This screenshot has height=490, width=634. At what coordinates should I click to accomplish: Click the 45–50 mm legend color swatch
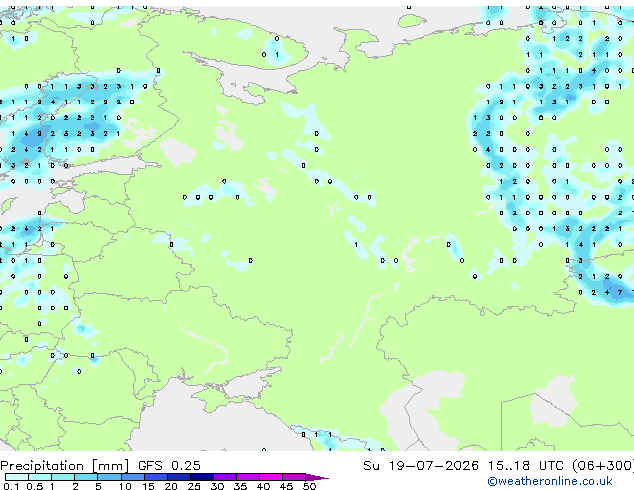coord(294,477)
